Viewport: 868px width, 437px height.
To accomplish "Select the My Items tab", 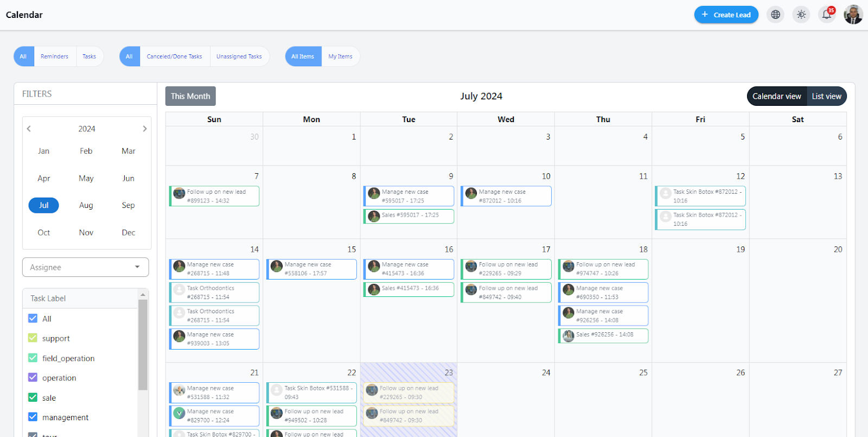I will click(x=340, y=56).
